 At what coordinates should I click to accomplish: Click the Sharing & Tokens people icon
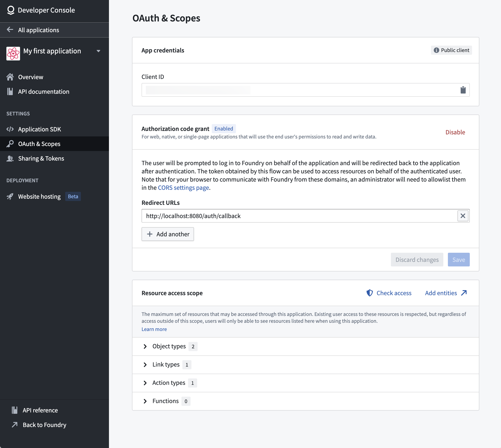point(10,158)
